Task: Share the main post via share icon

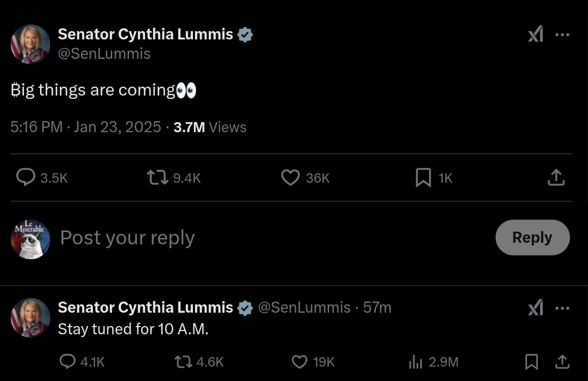Action: pyautogui.click(x=556, y=177)
